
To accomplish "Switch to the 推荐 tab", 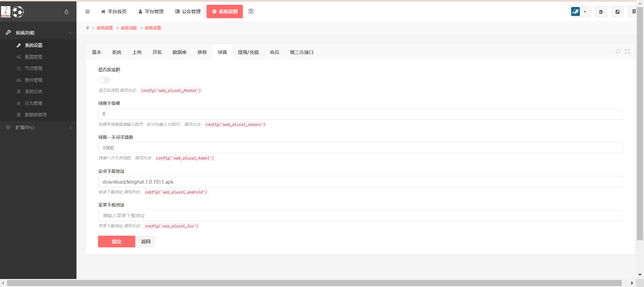I will pyautogui.click(x=202, y=52).
